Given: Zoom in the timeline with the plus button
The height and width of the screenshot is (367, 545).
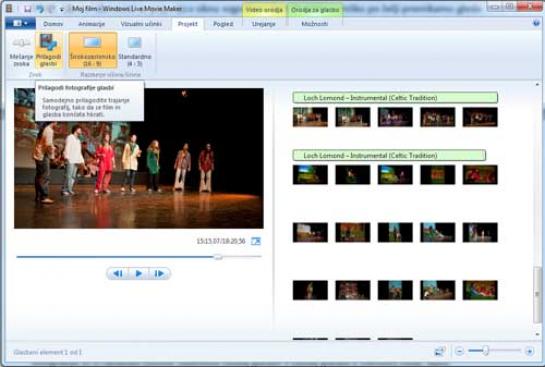Looking at the screenshot, I should (529, 351).
